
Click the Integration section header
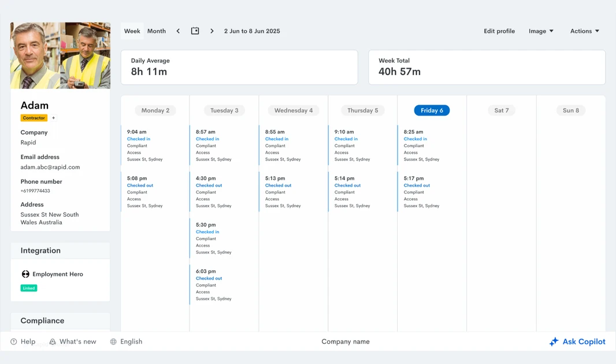tap(60, 251)
